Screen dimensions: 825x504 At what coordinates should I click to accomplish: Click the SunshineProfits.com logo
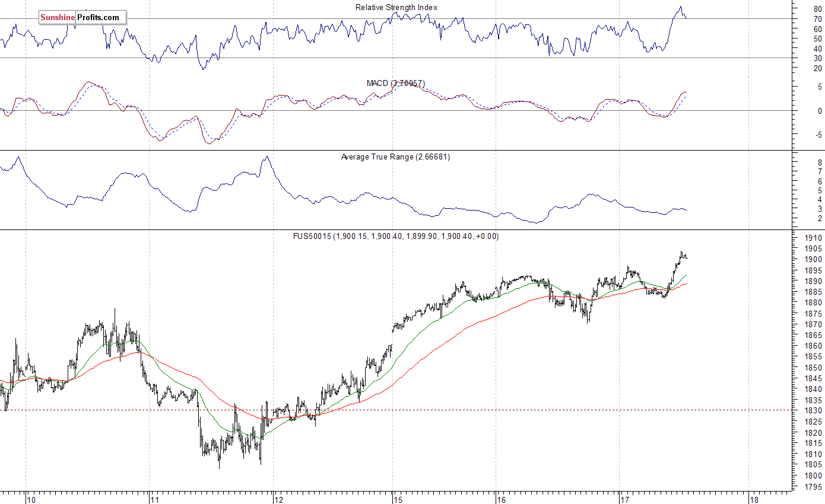point(82,18)
